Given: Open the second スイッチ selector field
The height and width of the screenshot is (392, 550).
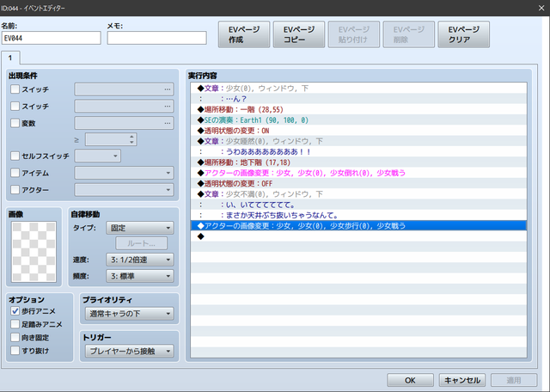Looking at the screenshot, I should (x=124, y=106).
